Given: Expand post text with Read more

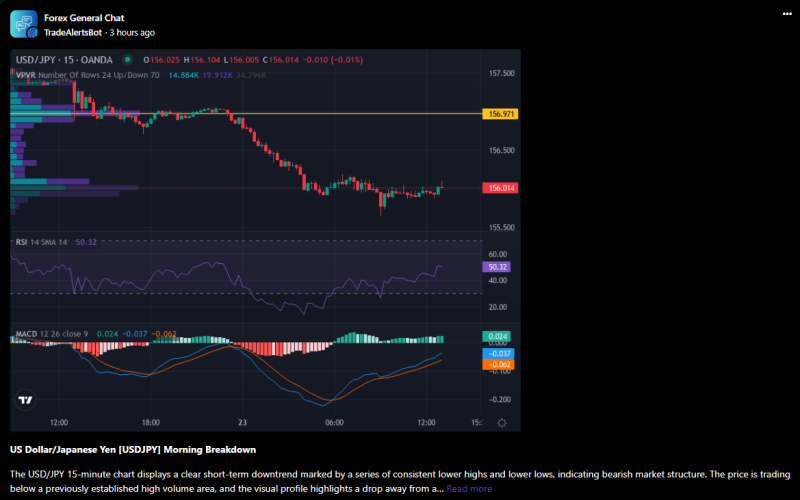Looking at the screenshot, I should point(469,489).
